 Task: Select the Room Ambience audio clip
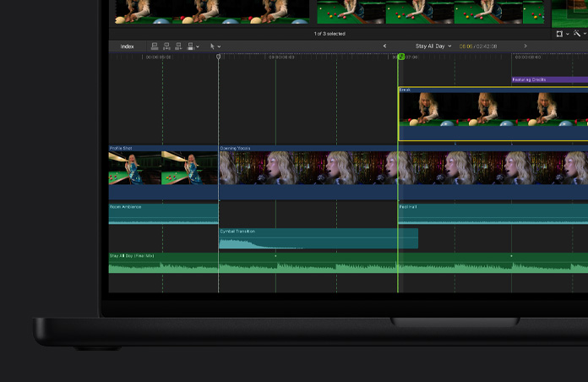(162, 214)
